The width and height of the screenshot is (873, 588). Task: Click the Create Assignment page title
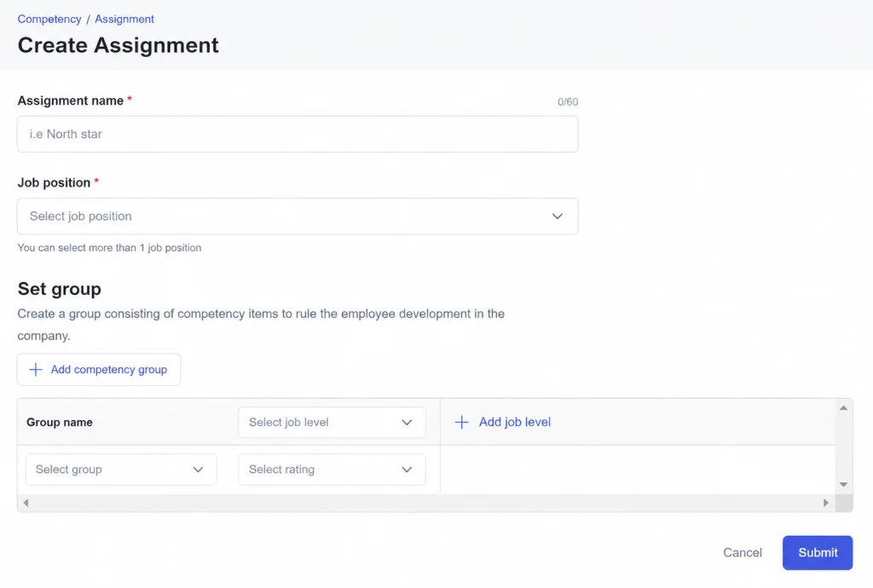(x=118, y=45)
